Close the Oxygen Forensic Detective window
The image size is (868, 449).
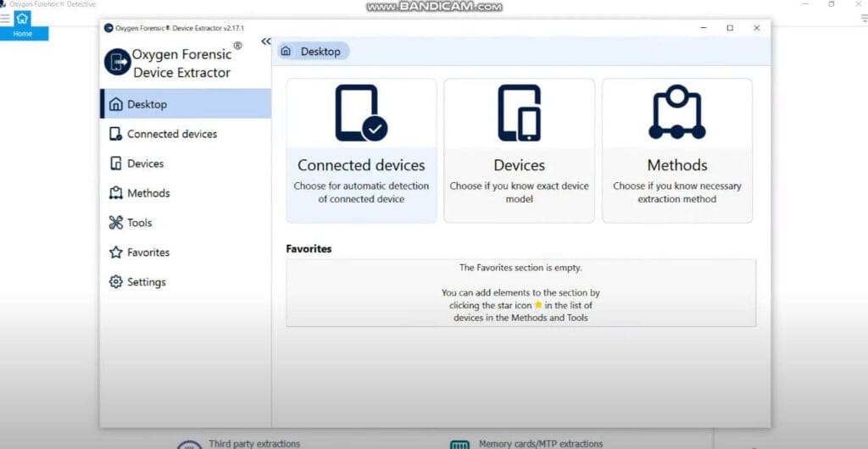pos(859,4)
